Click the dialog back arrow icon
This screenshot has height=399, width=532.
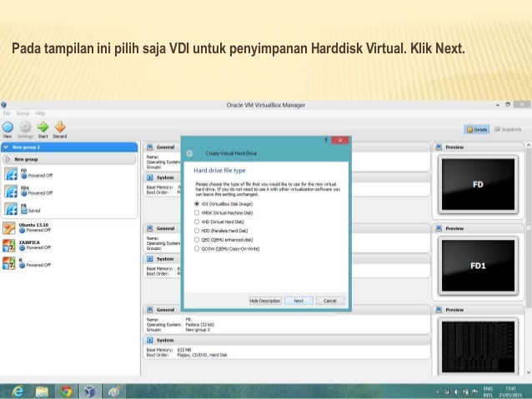(189, 153)
